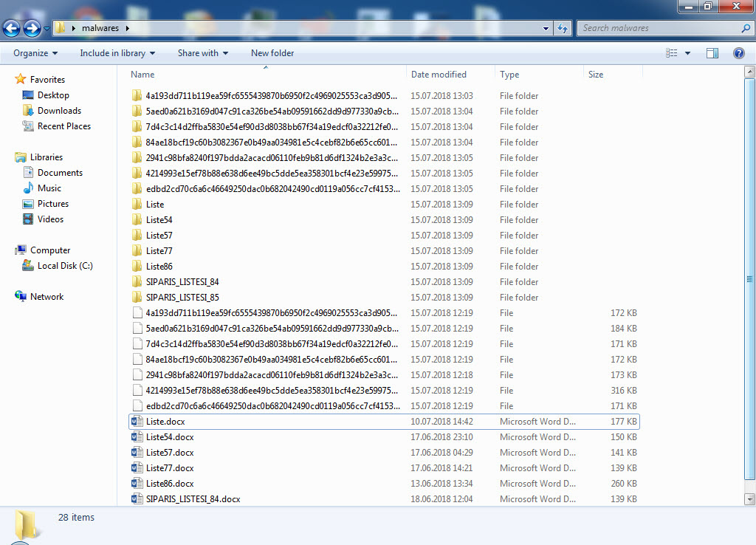Click the Downloads favorite in sidebar
This screenshot has height=545, width=756.
point(59,111)
